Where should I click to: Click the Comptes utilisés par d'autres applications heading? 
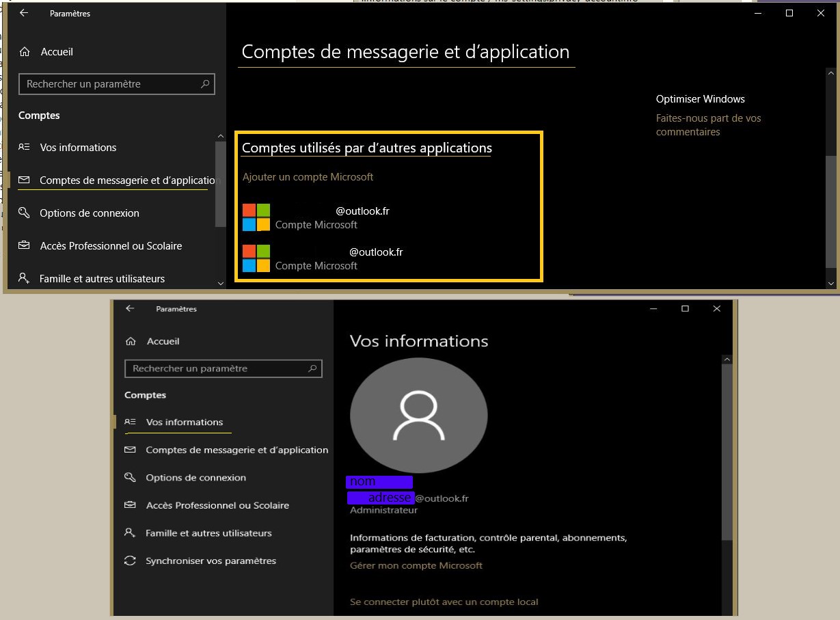[367, 148]
